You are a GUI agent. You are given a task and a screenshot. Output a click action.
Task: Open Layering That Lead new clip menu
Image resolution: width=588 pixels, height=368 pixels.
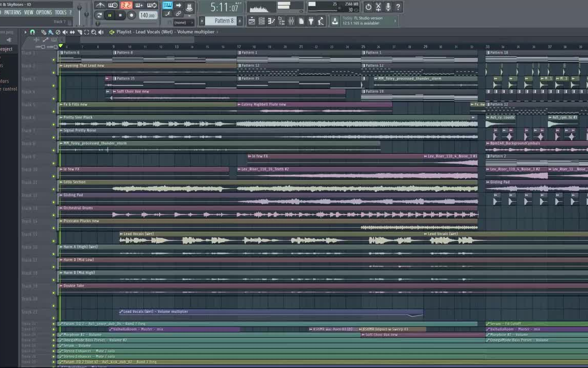(61, 66)
